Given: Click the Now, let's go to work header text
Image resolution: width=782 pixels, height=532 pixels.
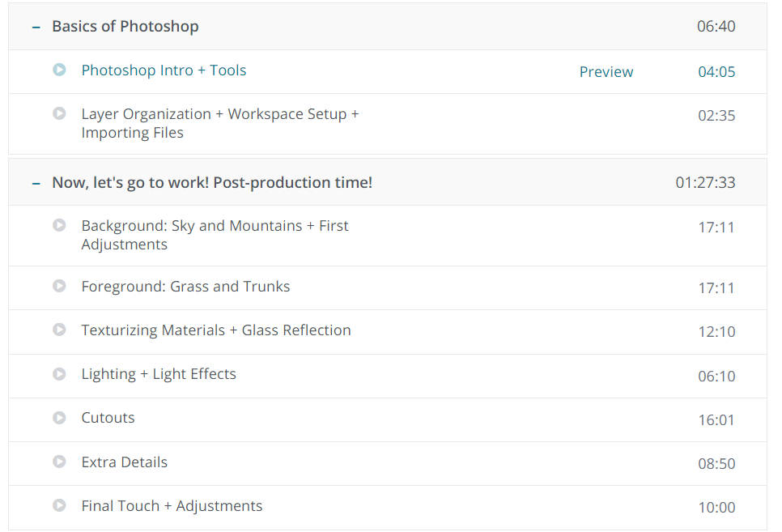Looking at the screenshot, I should (x=212, y=182).
